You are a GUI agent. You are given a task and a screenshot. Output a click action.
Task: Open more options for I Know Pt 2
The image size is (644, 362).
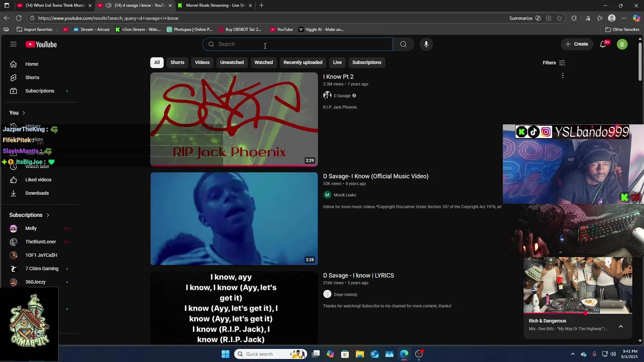point(562,75)
